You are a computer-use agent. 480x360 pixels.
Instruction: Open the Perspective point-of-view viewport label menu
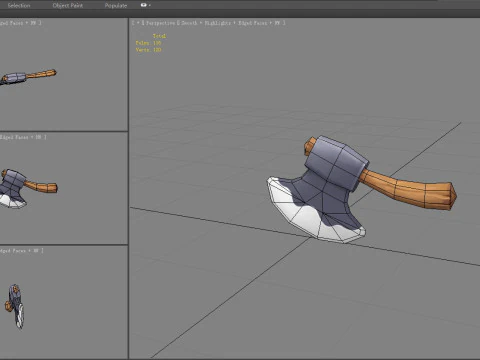tap(160, 23)
